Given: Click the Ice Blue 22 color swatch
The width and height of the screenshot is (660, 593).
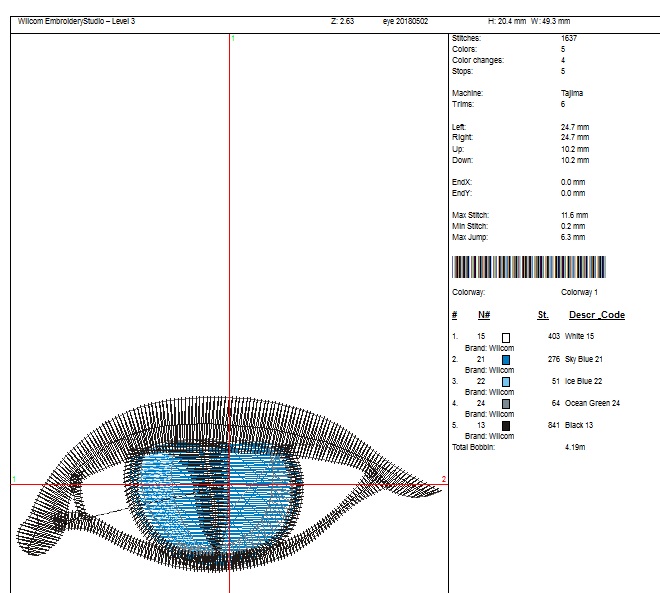Looking at the screenshot, I should click(506, 382).
